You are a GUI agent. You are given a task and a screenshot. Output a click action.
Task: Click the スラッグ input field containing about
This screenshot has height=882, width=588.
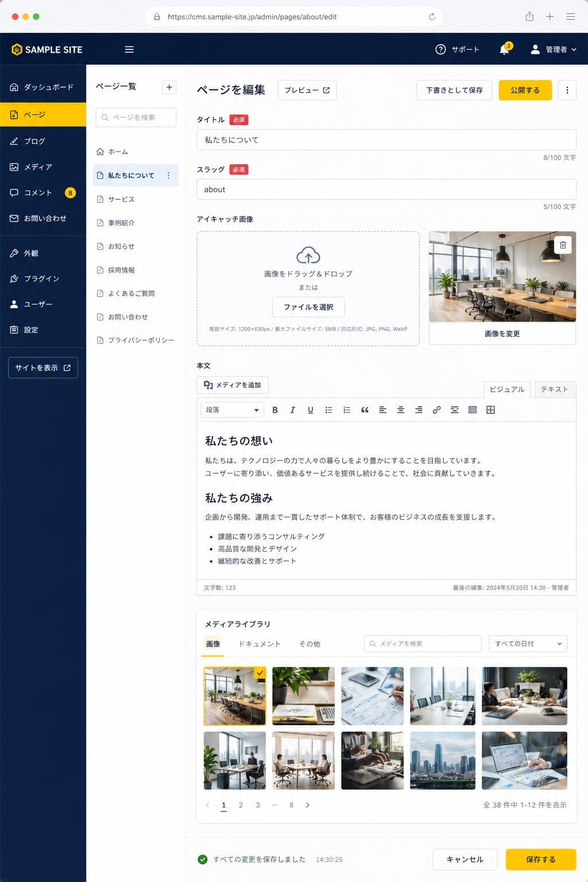386,189
